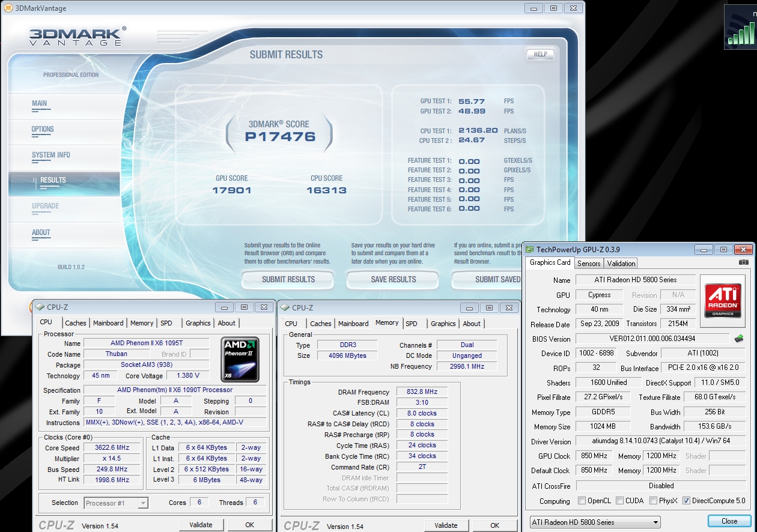Click the NB Frequency value 2998.1 MHz
Image resolution: width=757 pixels, height=532 pixels.
(x=467, y=366)
